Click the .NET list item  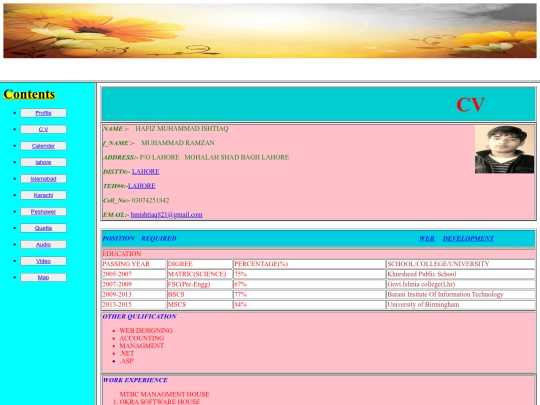126,353
